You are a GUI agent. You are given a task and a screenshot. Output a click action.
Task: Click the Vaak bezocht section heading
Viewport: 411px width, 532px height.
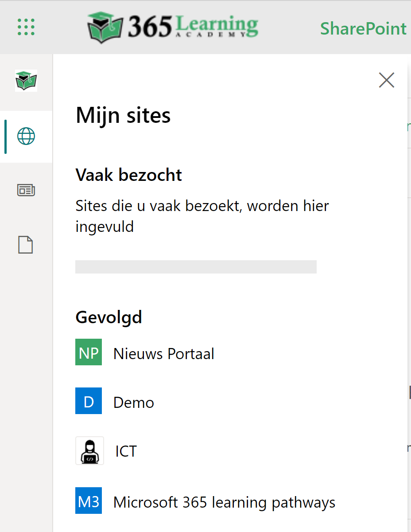point(129,175)
